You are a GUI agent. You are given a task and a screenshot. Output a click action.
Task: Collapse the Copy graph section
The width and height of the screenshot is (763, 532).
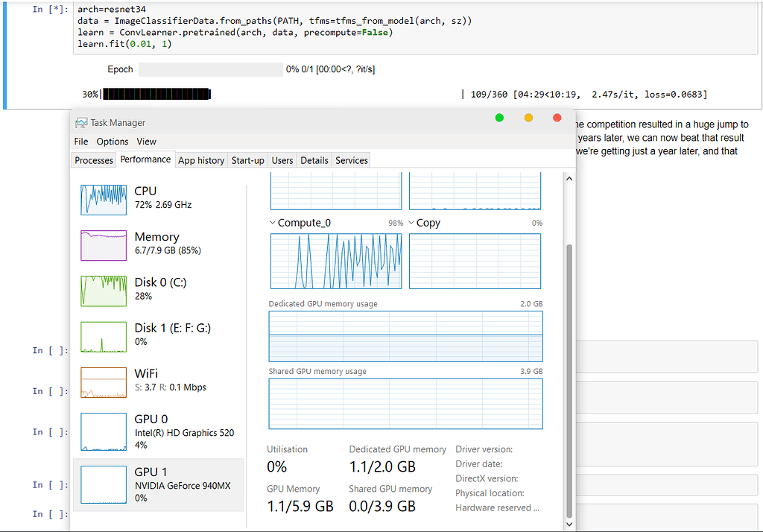tap(411, 222)
